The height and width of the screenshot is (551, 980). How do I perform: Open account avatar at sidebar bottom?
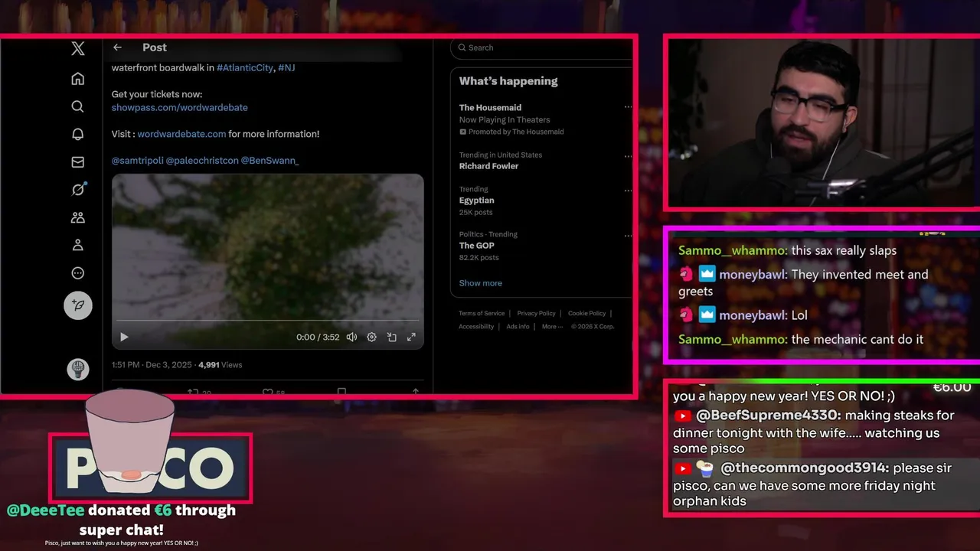point(78,370)
